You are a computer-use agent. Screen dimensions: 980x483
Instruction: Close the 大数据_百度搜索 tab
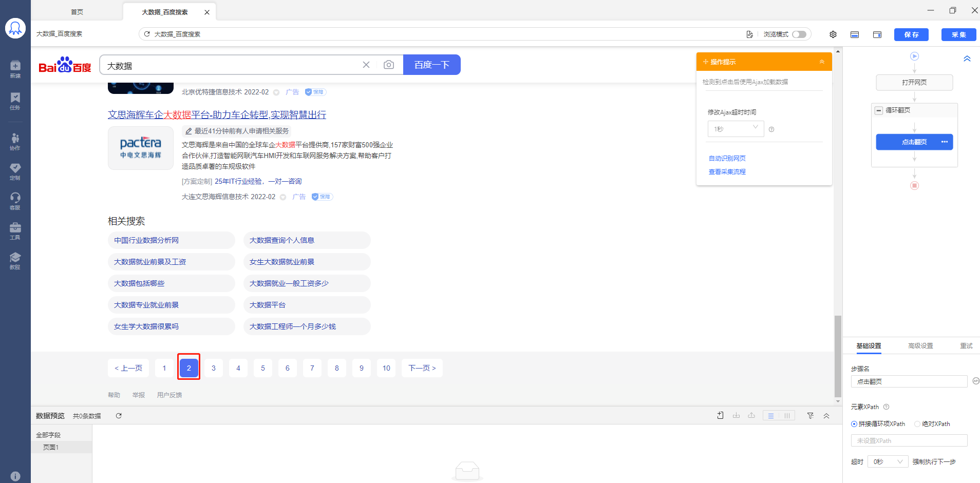(207, 12)
